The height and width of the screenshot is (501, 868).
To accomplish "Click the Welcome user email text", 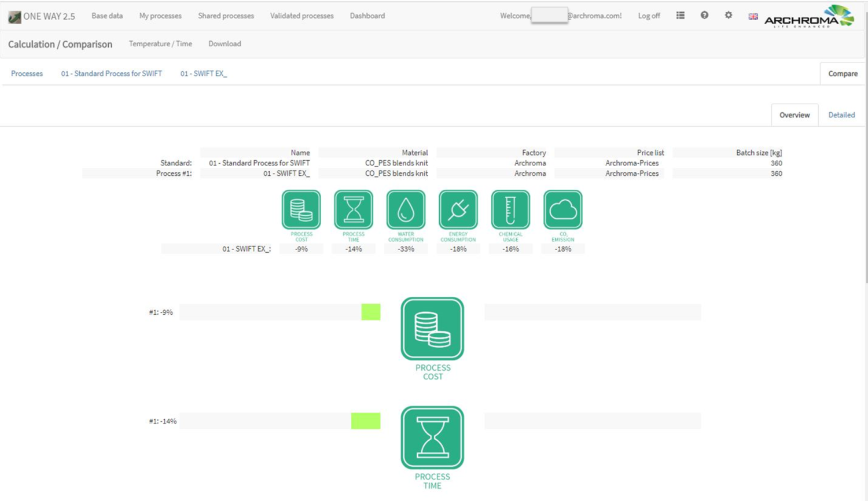I will [561, 16].
